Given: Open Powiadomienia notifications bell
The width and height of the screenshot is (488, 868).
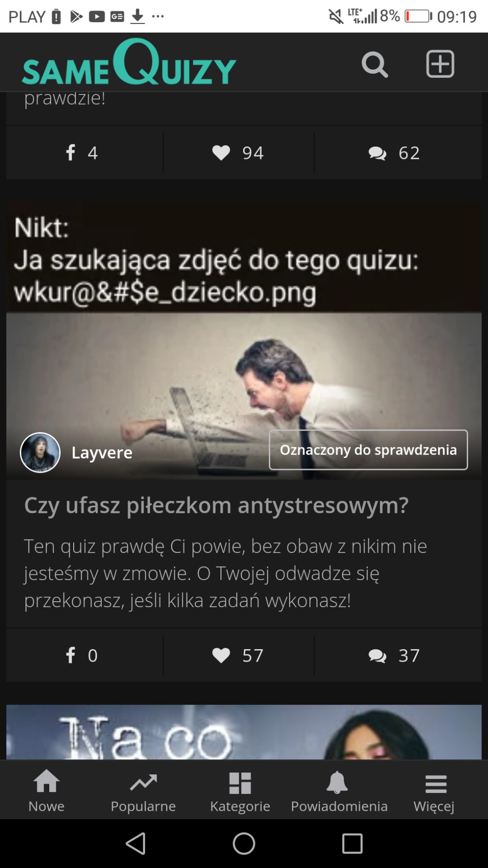Looking at the screenshot, I should 339,791.
